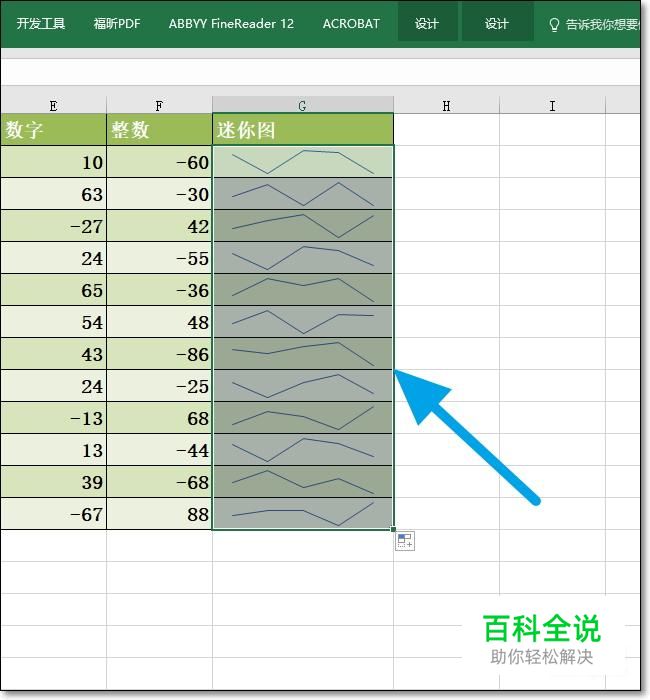Select the sparkline in the 43 / -86 row
This screenshot has width=650, height=700.
click(303, 354)
